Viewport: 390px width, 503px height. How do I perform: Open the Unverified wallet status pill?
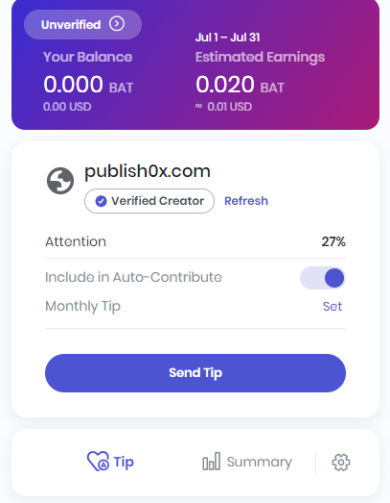coord(83,24)
